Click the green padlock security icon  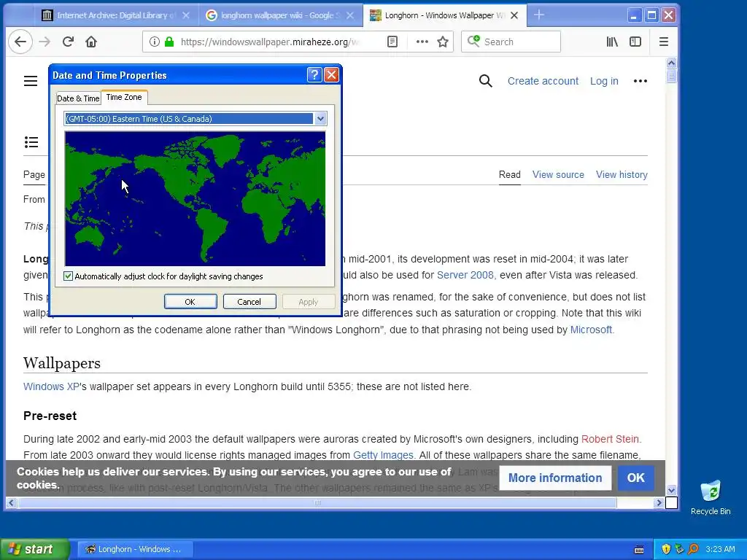click(169, 42)
